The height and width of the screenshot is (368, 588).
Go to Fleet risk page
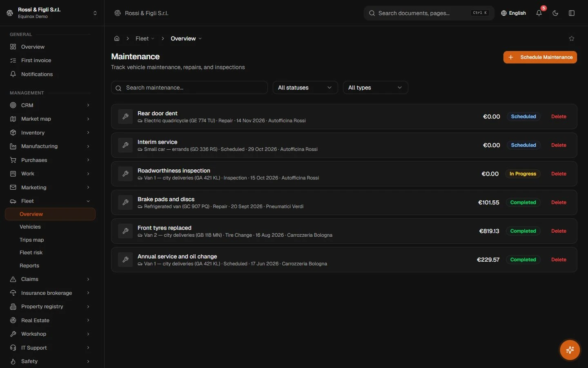click(31, 253)
